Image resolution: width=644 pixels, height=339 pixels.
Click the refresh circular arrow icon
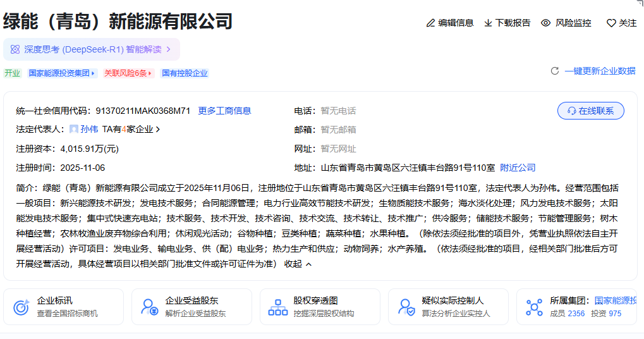coord(555,71)
